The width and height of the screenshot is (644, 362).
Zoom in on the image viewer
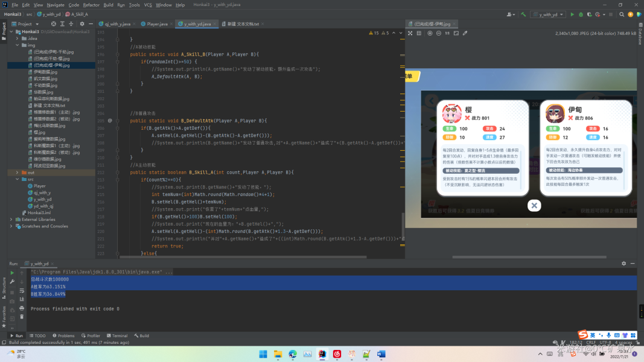pos(430,33)
